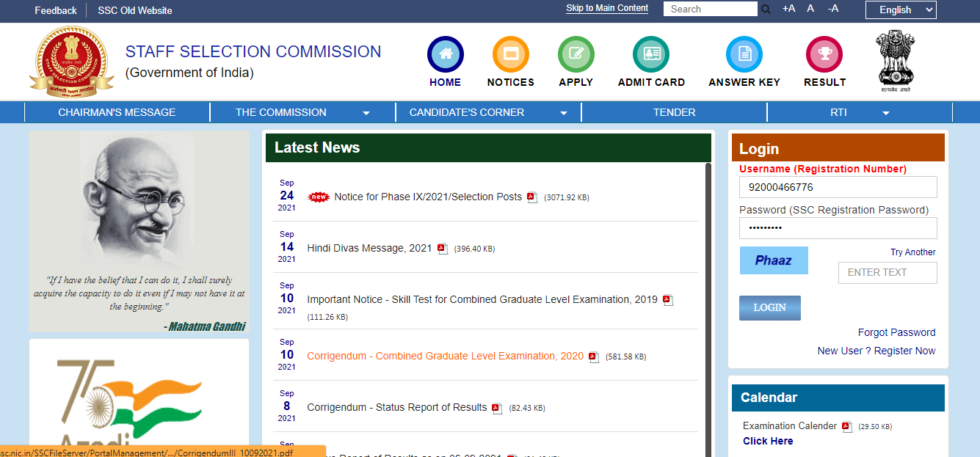Open the RTI menu item
Screen dimensions: 980x457
pos(838,112)
